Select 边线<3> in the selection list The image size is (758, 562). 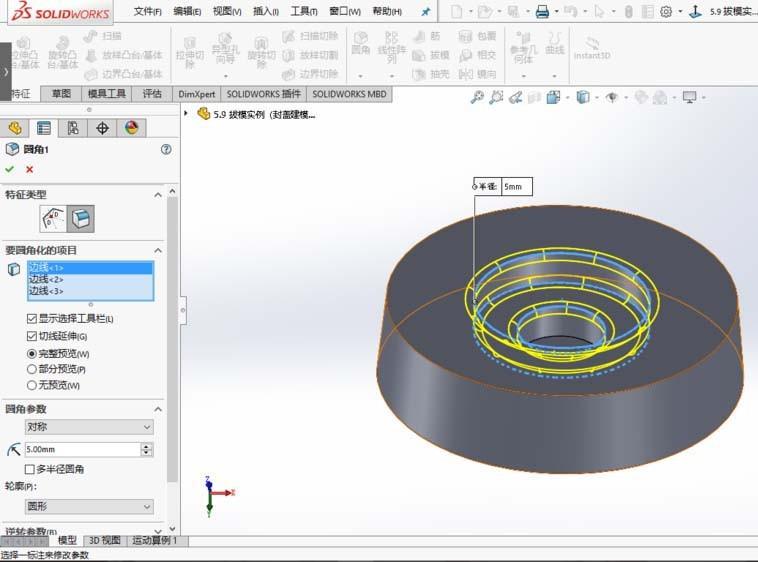(90, 291)
